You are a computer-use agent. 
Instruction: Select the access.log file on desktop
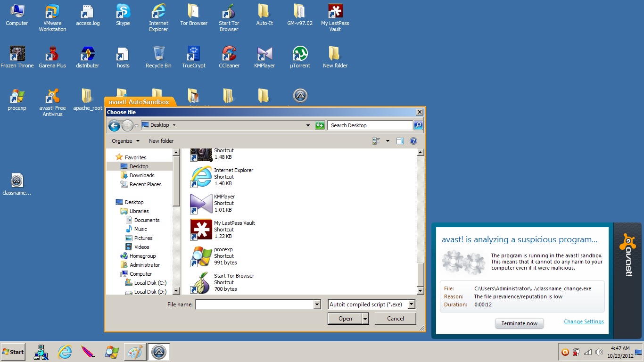tap(88, 15)
